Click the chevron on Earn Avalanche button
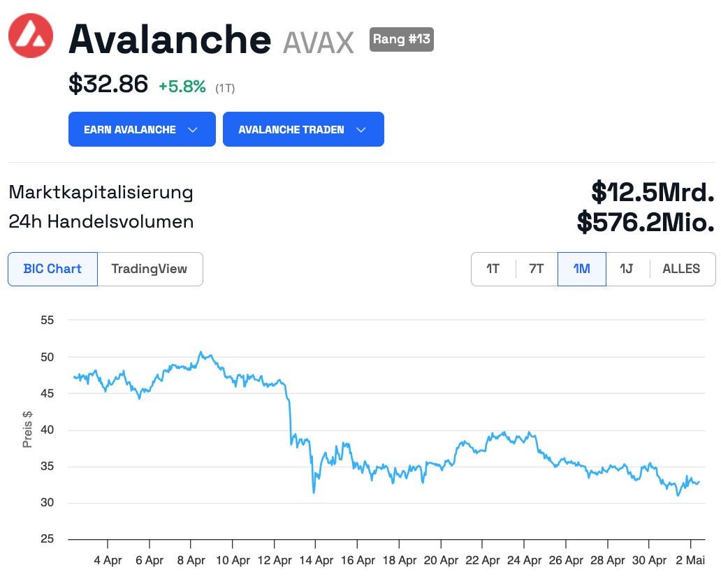 [193, 130]
